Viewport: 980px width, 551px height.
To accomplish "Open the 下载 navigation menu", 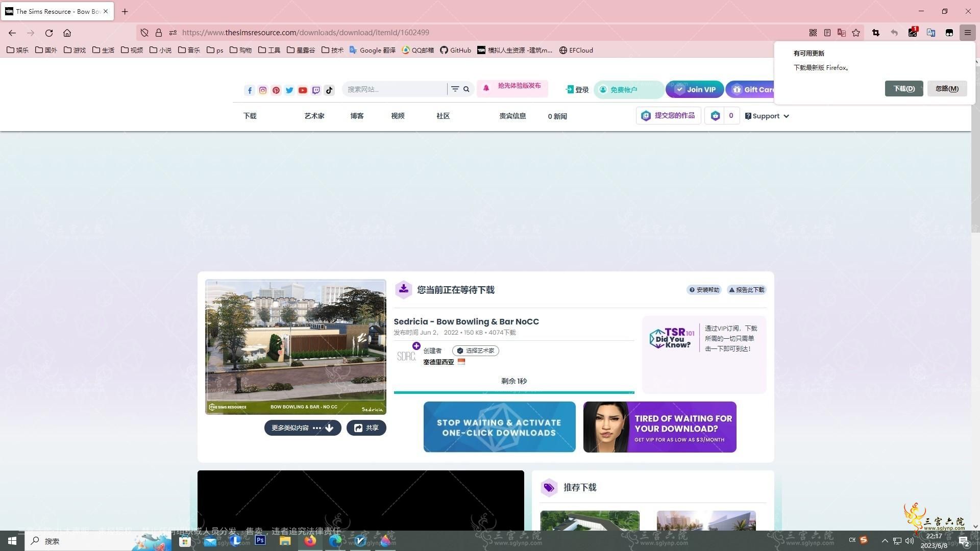I will [x=250, y=116].
